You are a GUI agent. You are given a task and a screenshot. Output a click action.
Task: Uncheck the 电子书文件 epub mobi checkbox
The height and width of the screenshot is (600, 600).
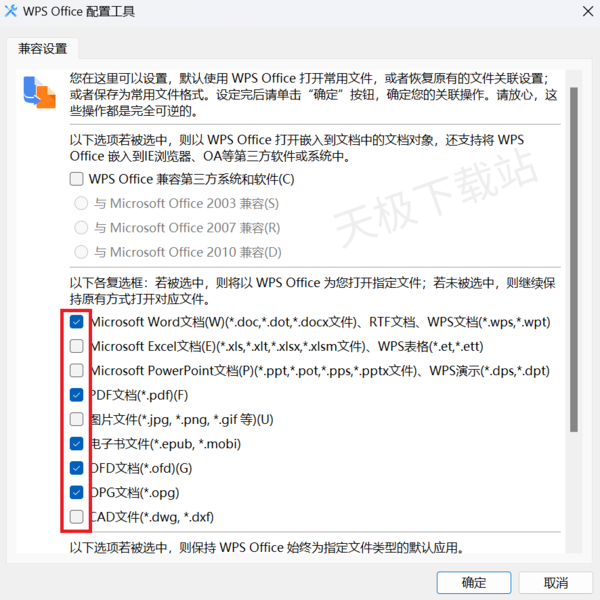tap(77, 444)
